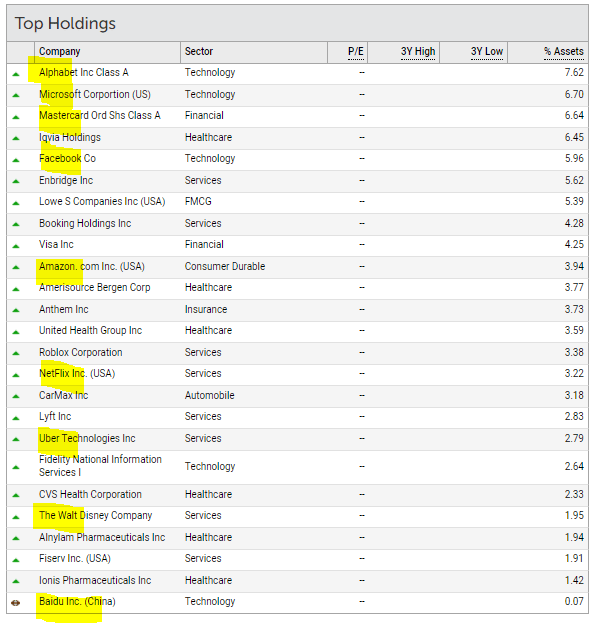Sort by the P/E column header

coord(356,52)
